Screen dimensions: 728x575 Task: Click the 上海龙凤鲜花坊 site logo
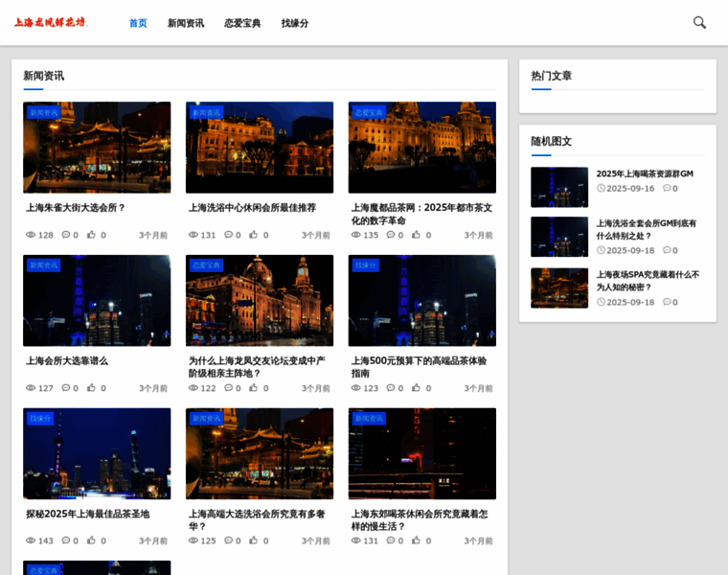click(x=49, y=22)
